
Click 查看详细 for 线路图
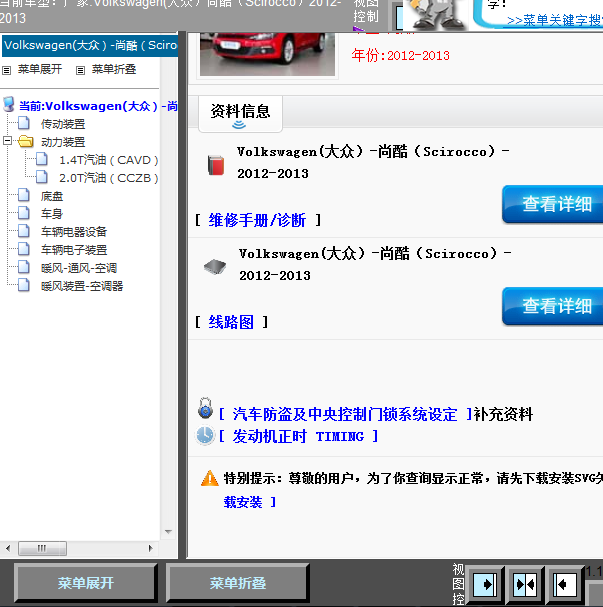pos(553,306)
